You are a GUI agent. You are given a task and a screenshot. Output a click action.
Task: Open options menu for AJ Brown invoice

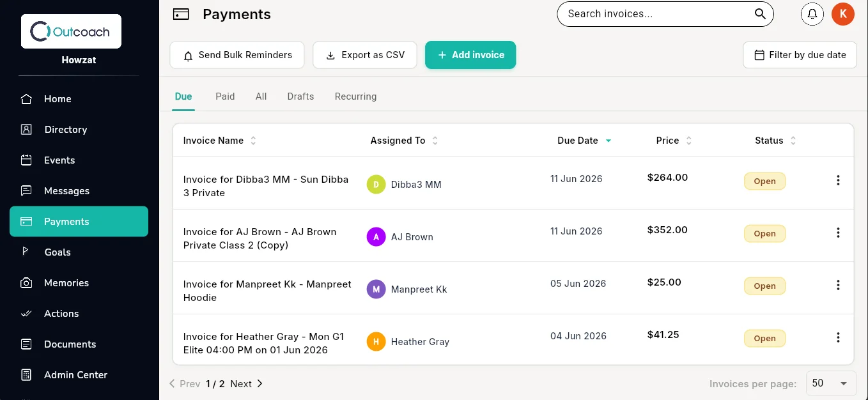click(x=838, y=233)
